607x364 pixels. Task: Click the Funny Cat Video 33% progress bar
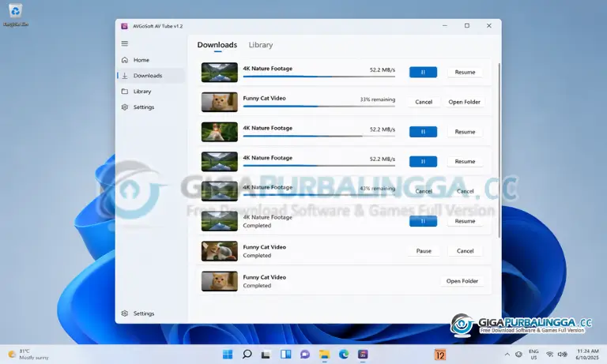pyautogui.click(x=319, y=107)
